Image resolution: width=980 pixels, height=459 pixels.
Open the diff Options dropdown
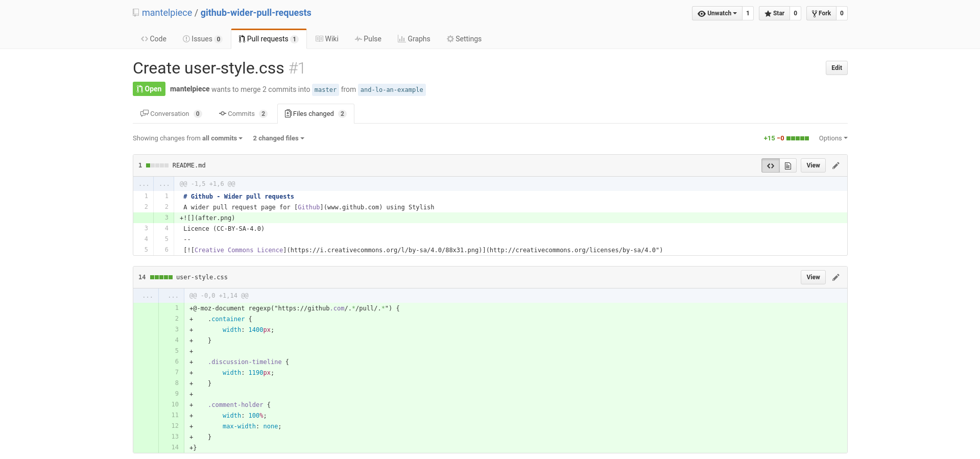(x=833, y=138)
